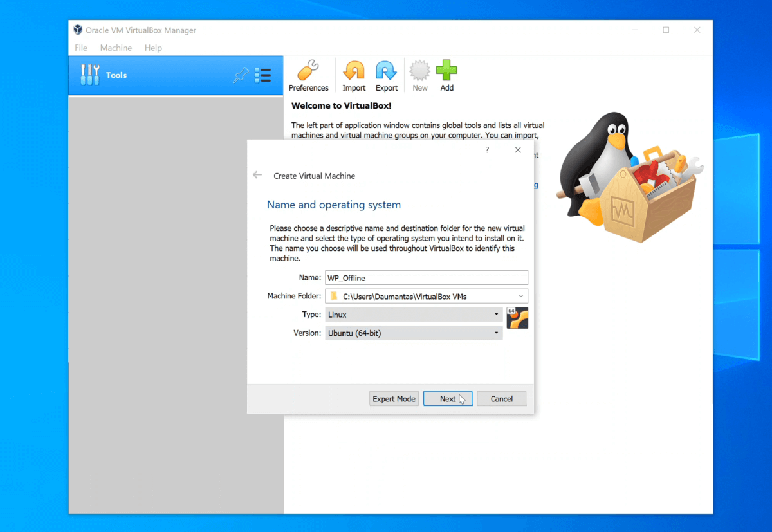Open the Help menu
Screen dimensions: 772x532
pyautogui.click(x=153, y=48)
